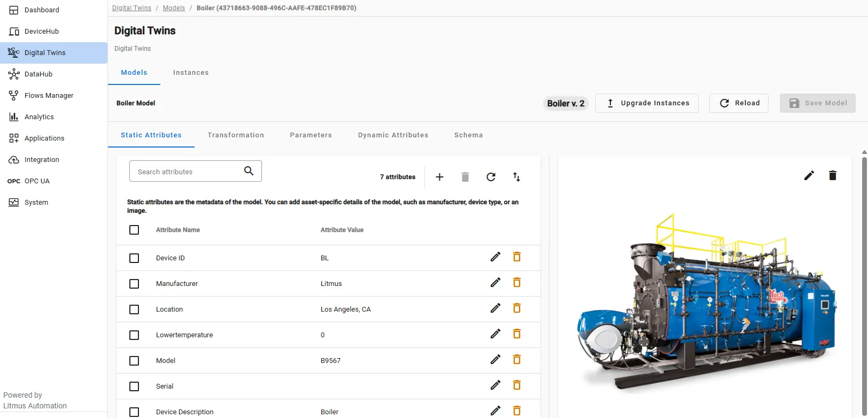Click the 'Litmus' attribute value

(x=331, y=284)
